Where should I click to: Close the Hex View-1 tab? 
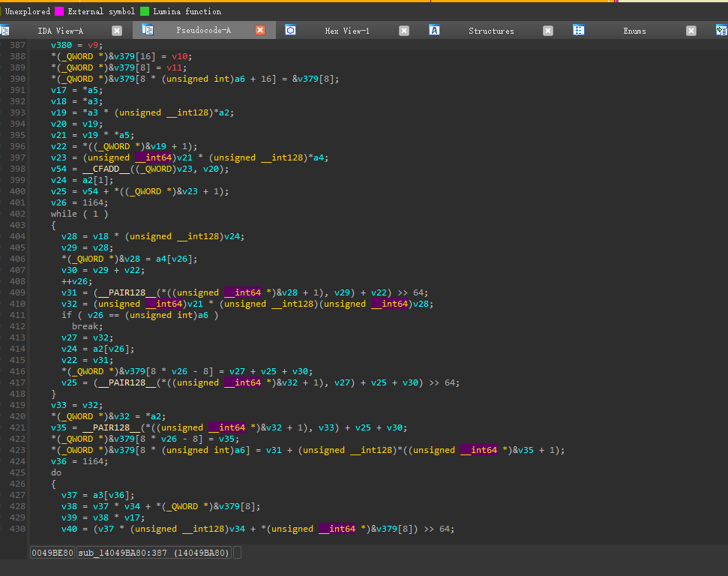click(x=404, y=31)
